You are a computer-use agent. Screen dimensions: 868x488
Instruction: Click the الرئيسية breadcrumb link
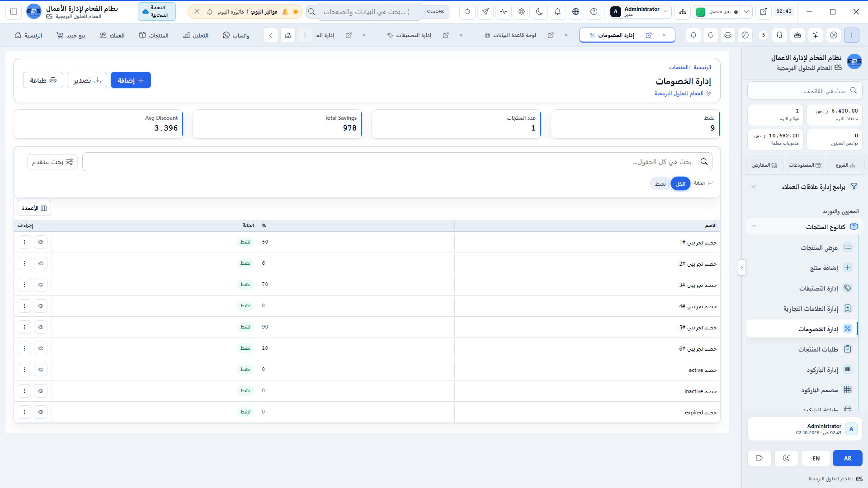pyautogui.click(x=702, y=67)
